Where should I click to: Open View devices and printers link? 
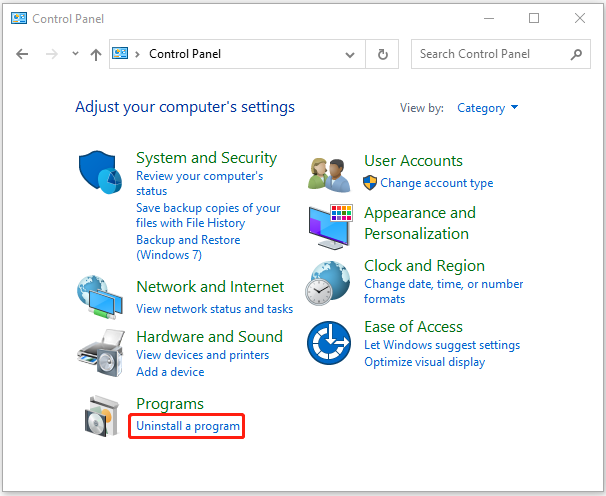coord(203,355)
